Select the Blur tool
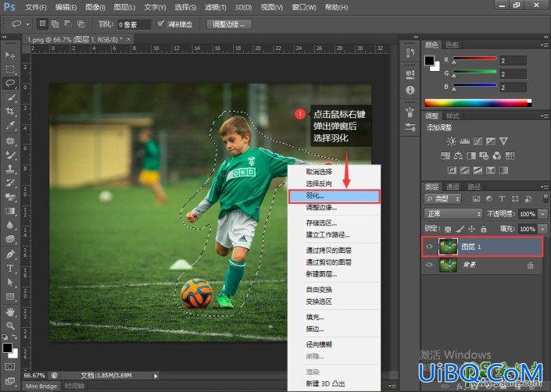551x392 pixels. 10,225
